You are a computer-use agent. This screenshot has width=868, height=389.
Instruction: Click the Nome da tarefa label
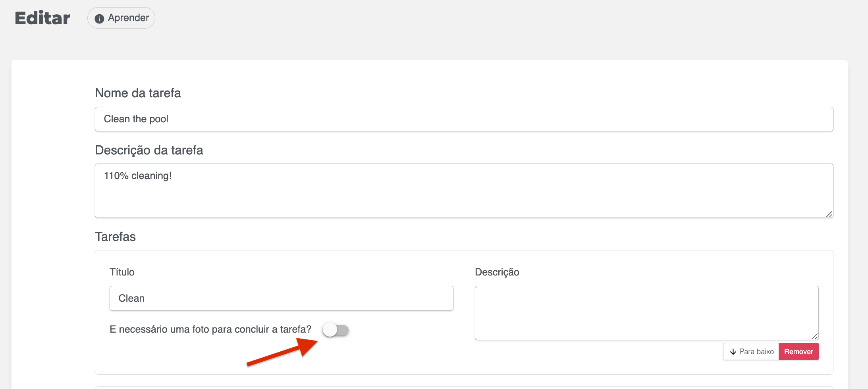[138, 93]
